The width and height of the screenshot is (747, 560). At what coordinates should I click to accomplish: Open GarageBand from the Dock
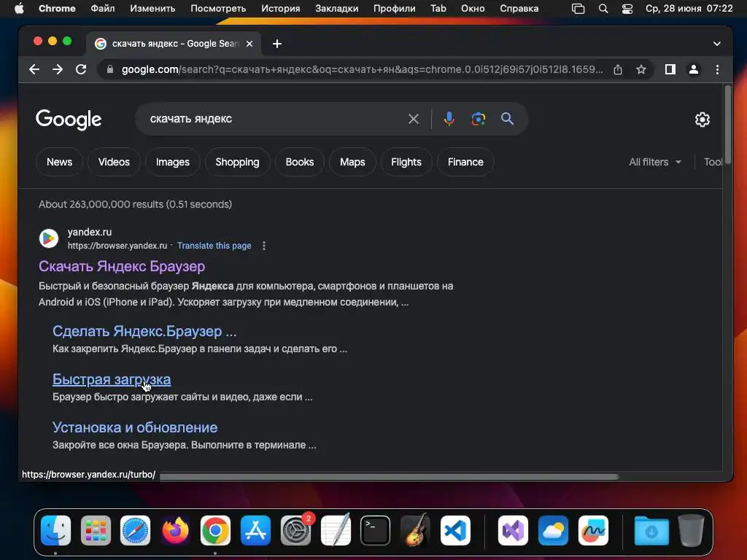coord(415,531)
